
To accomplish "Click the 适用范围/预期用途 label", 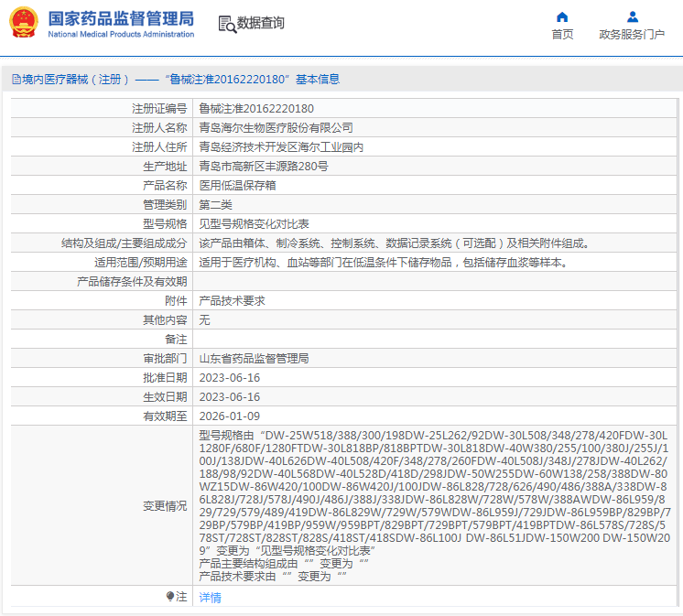I will (x=141, y=263).
